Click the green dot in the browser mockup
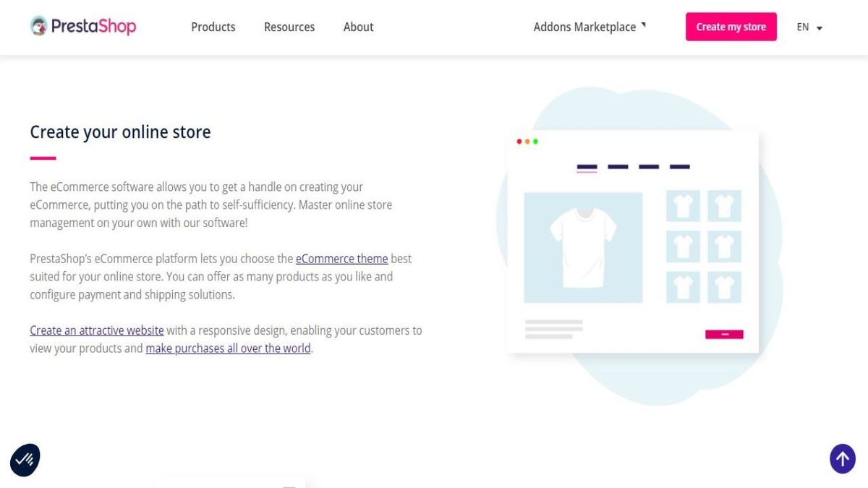The height and width of the screenshot is (488, 868). point(535,142)
